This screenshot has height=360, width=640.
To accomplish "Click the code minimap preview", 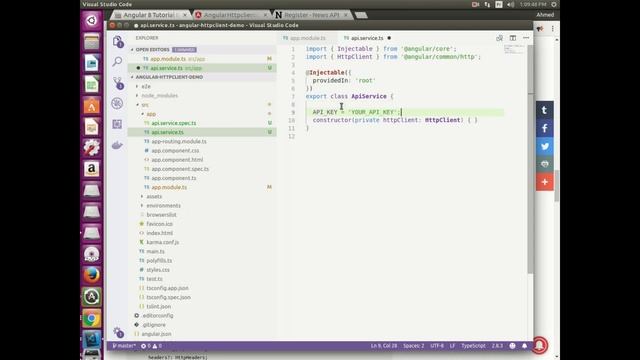I will [513, 50].
